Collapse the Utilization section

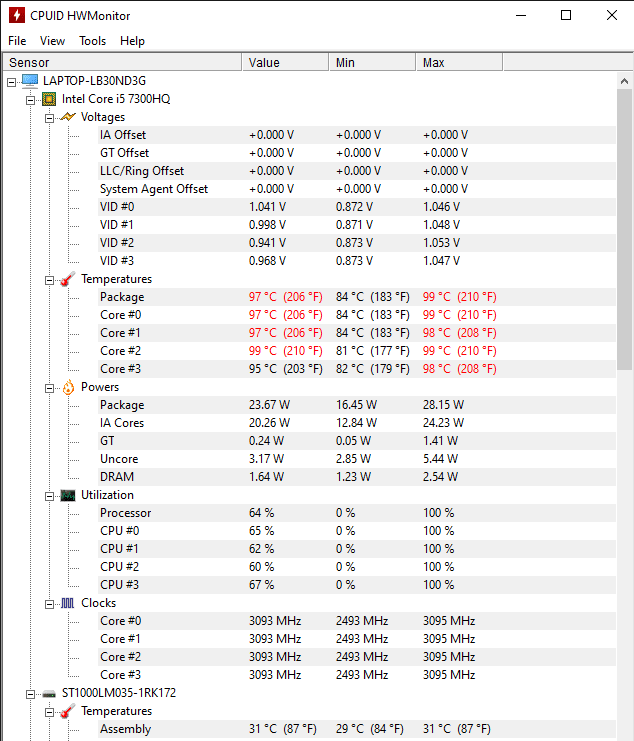(50, 496)
